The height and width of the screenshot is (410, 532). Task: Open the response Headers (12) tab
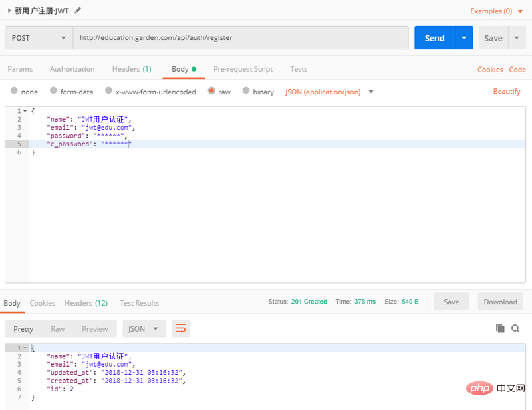[x=86, y=303]
